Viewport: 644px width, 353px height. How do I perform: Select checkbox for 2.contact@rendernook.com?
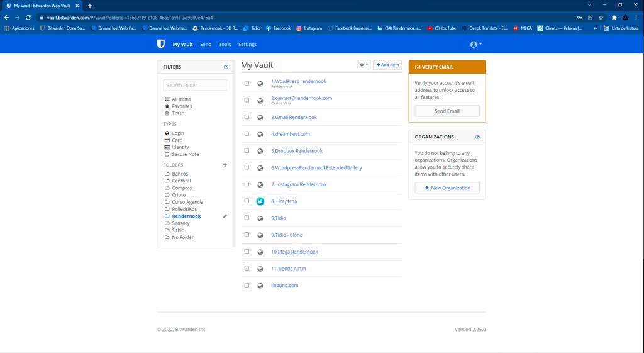tap(247, 100)
